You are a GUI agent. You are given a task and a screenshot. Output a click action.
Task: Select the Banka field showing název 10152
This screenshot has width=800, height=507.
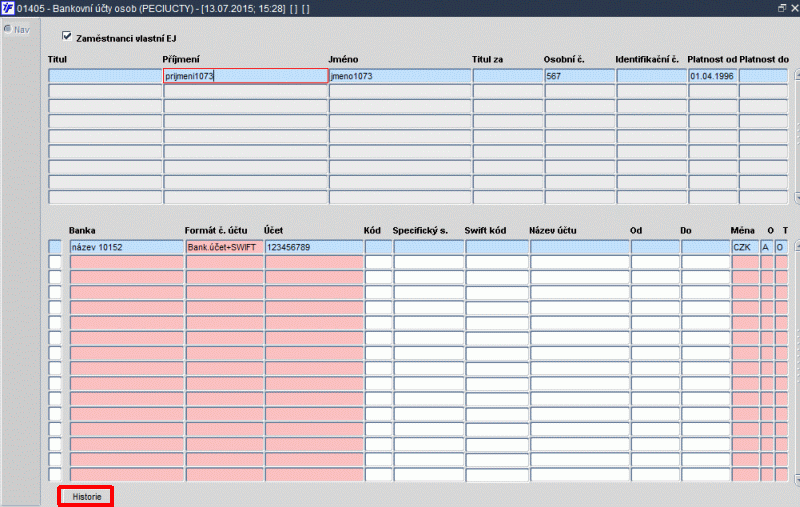(x=126, y=247)
